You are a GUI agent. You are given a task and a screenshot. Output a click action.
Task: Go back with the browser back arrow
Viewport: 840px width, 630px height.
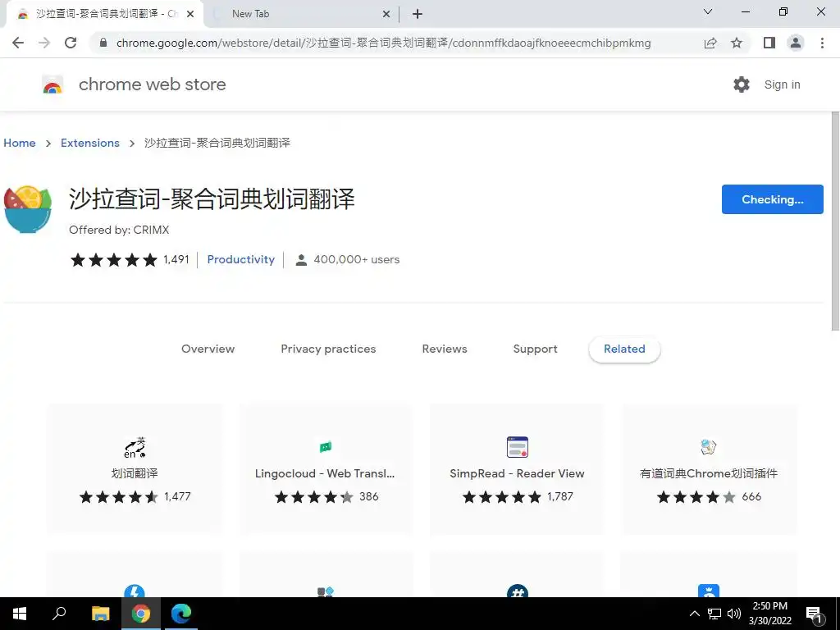pos(18,43)
